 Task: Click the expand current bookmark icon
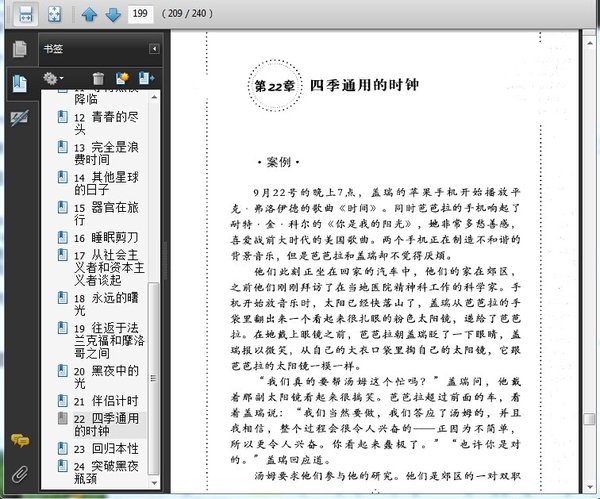(146, 78)
